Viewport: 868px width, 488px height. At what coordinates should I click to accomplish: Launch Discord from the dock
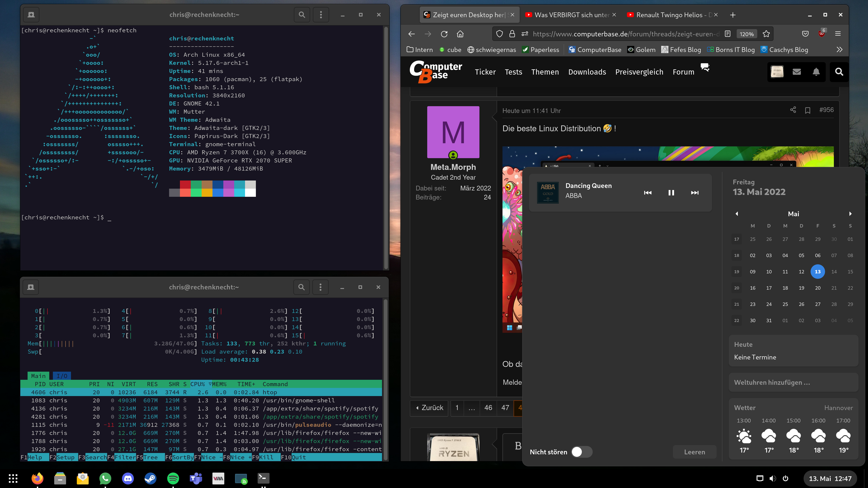click(128, 478)
